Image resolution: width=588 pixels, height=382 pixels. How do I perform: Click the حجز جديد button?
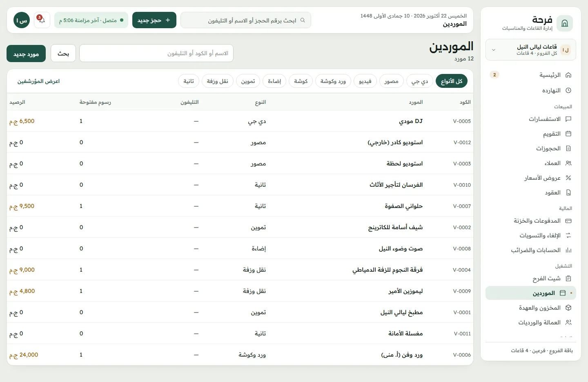click(154, 20)
